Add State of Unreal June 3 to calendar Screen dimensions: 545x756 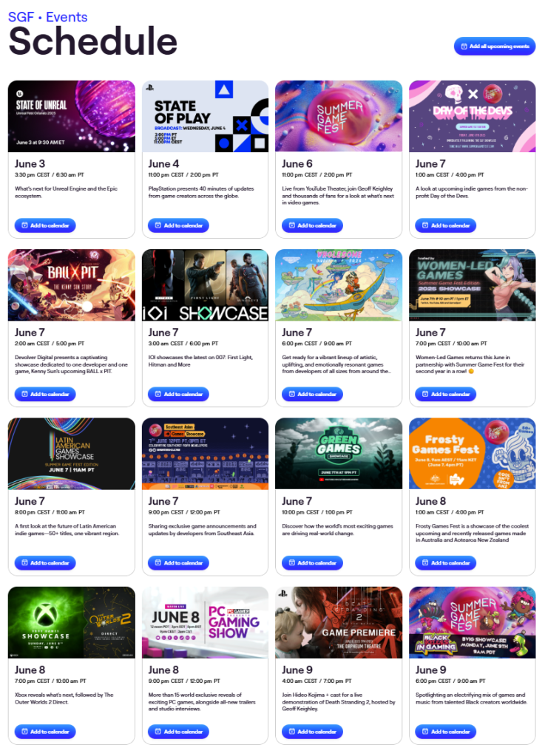coord(45,225)
